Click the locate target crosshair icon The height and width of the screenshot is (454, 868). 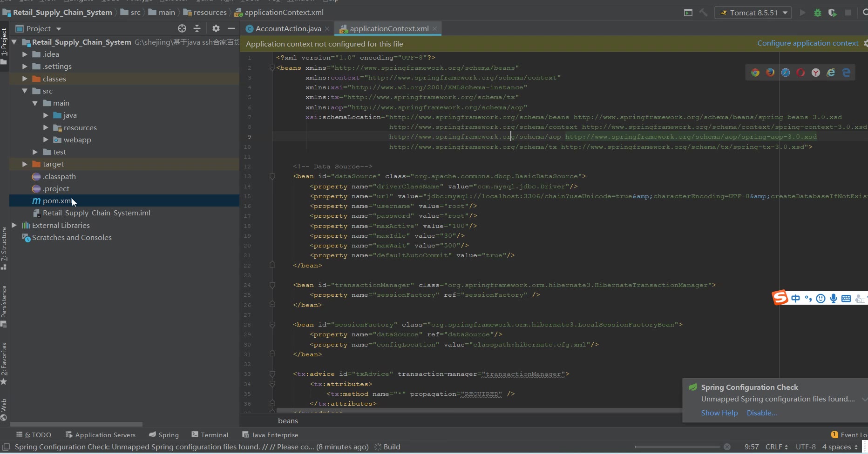(x=182, y=29)
